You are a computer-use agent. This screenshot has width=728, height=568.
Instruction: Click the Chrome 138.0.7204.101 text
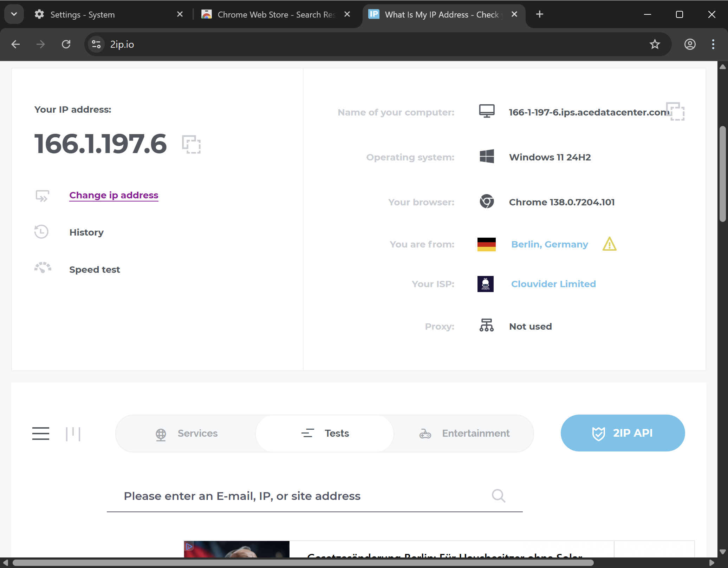pos(562,202)
